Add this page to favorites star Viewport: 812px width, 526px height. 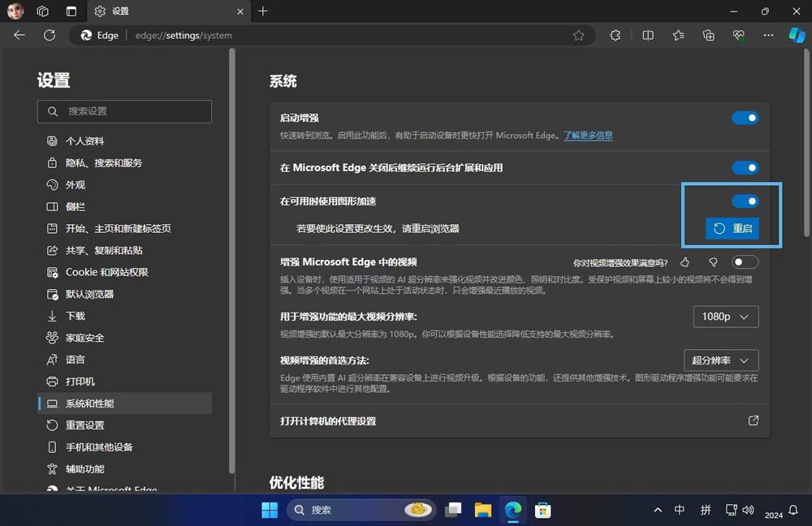(578, 35)
